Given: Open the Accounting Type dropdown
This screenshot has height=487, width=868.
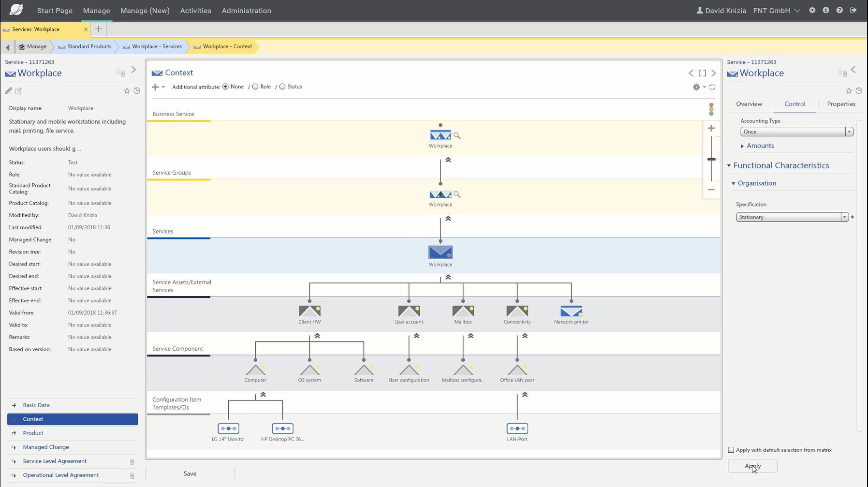Looking at the screenshot, I should click(796, 132).
